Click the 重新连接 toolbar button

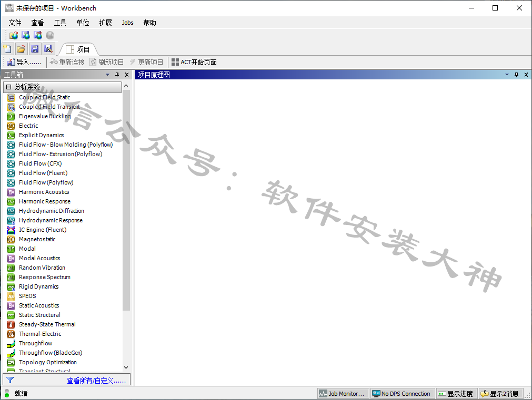pyautogui.click(x=67, y=62)
